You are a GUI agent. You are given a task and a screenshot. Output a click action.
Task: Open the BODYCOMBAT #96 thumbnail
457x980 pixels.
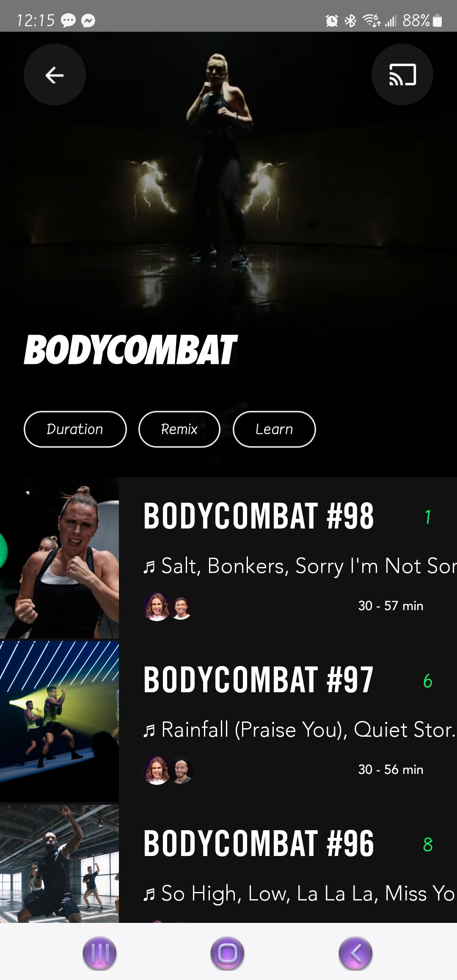tap(59, 864)
